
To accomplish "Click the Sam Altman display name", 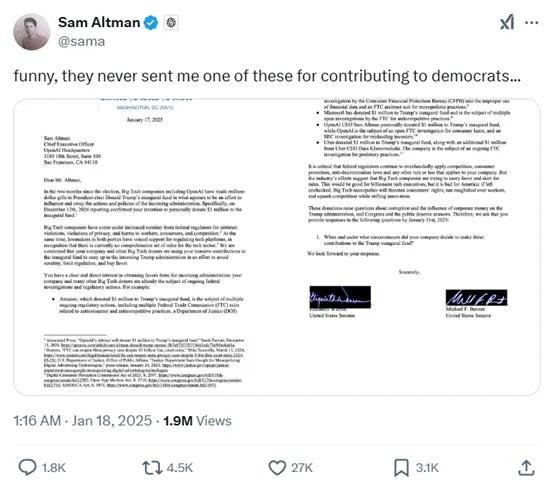I will [x=99, y=22].
